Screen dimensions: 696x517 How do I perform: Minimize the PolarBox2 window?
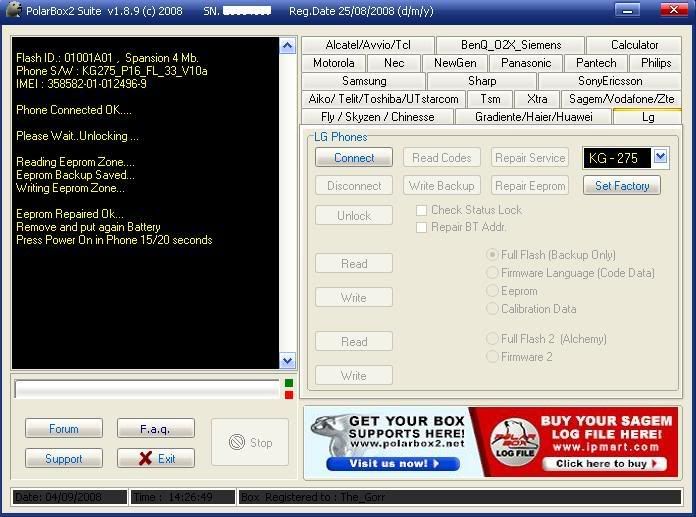click(627, 10)
